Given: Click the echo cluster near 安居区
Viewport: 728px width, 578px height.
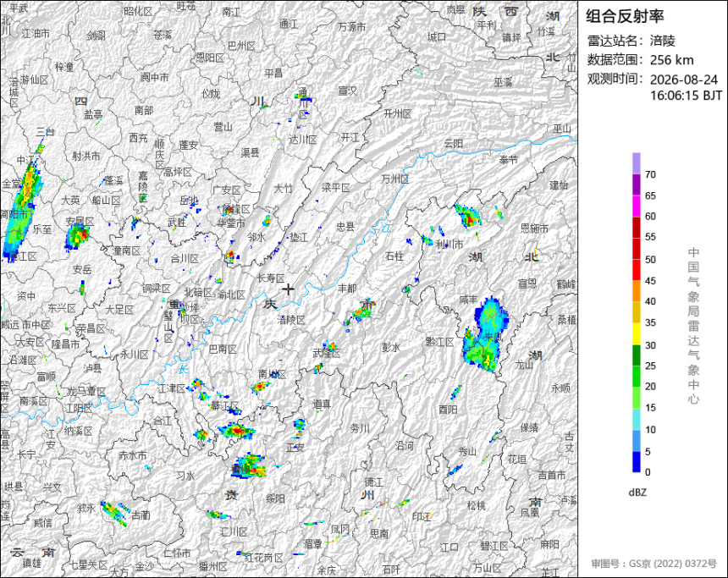Looking at the screenshot, I should pyautogui.click(x=77, y=236).
